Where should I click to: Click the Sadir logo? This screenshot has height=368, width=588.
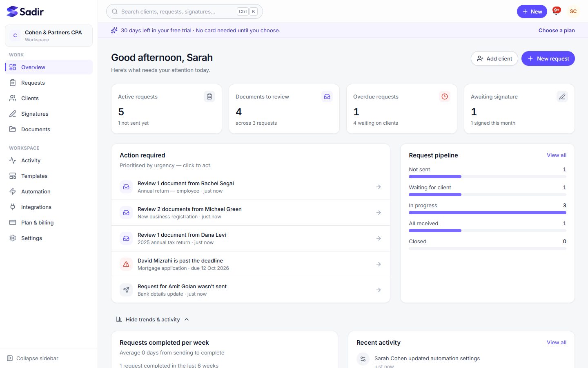25,11
